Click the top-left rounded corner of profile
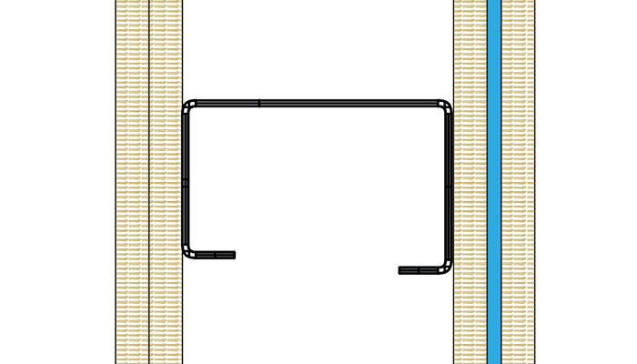 pos(188,106)
